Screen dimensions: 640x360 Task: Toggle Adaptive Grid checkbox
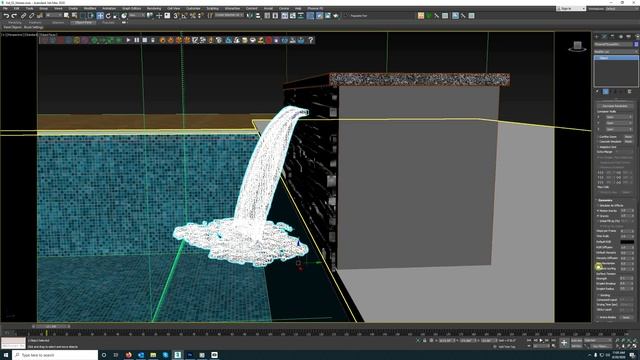(x=598, y=147)
